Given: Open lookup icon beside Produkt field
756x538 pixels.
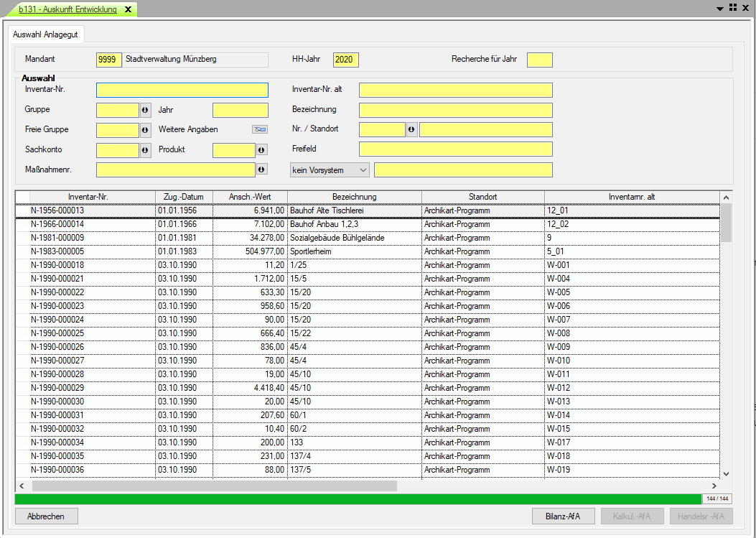Looking at the screenshot, I should pyautogui.click(x=261, y=150).
